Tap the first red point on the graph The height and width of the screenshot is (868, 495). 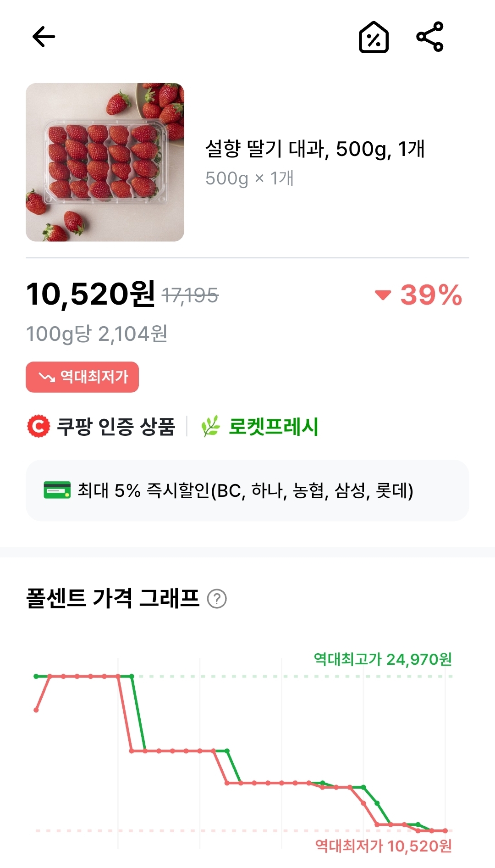point(36,710)
